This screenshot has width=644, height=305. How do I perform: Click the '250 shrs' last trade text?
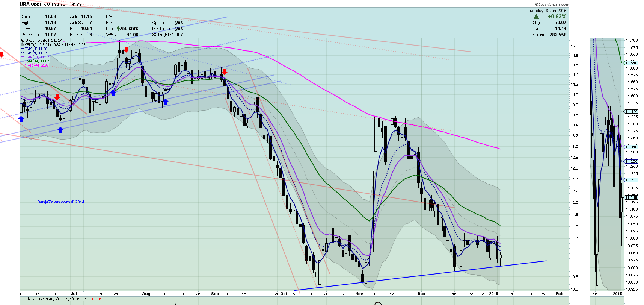(129, 29)
